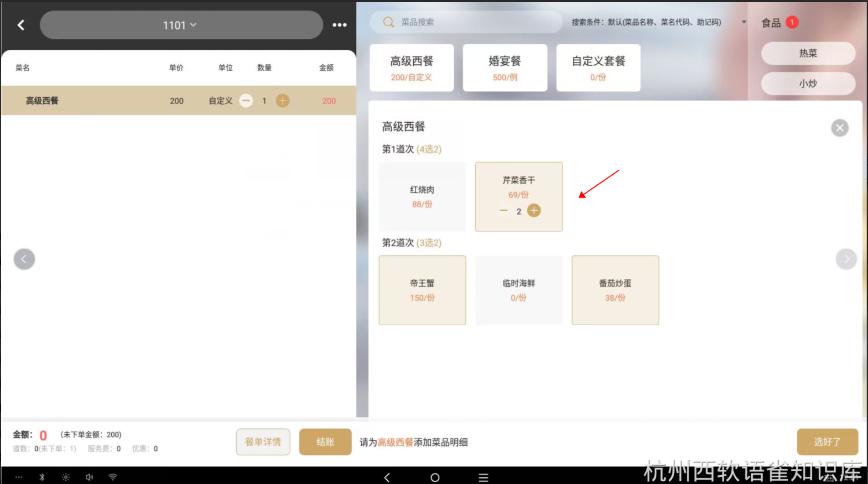Click the right carousel arrow

pos(846,259)
